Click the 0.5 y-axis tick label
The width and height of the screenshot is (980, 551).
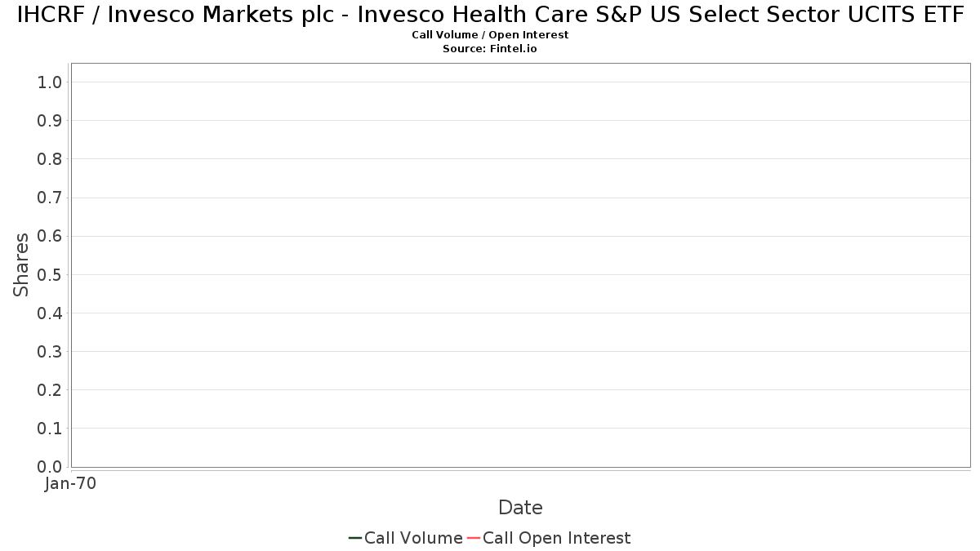point(50,274)
